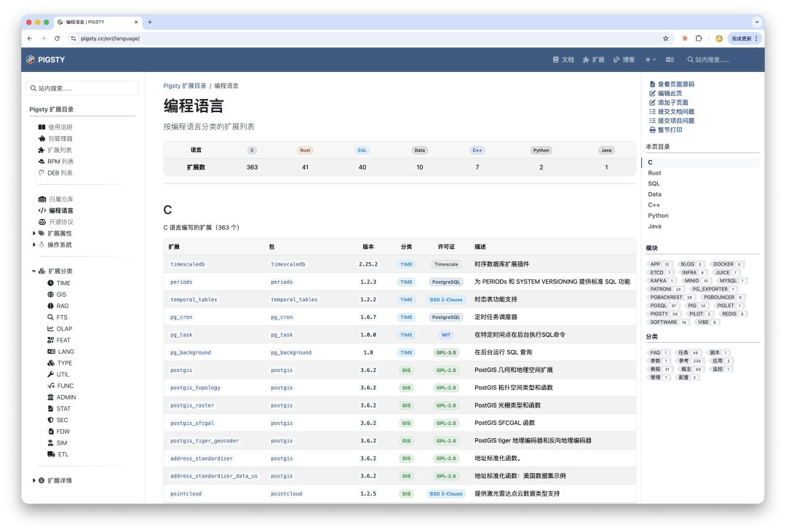Click the square root icon beside FUNC
Screen dimensions: 786x532
[x=51, y=386]
